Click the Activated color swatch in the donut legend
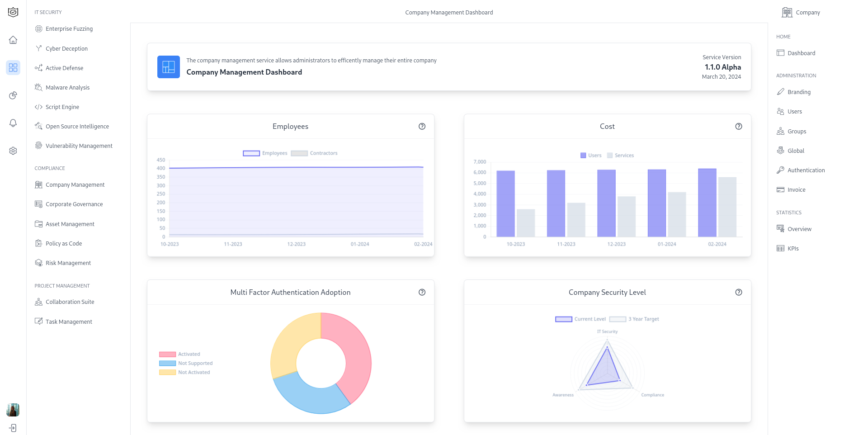Viewport: 868px width, 435px height. point(167,354)
